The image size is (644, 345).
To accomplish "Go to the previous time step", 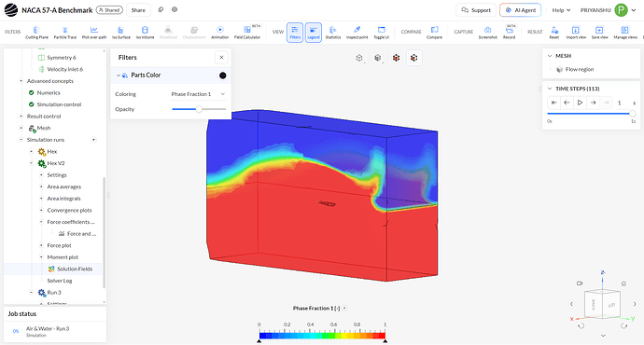I will [x=567, y=103].
